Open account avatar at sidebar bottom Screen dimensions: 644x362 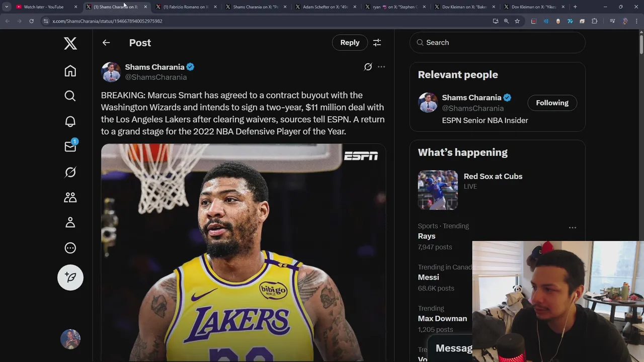[x=70, y=339]
